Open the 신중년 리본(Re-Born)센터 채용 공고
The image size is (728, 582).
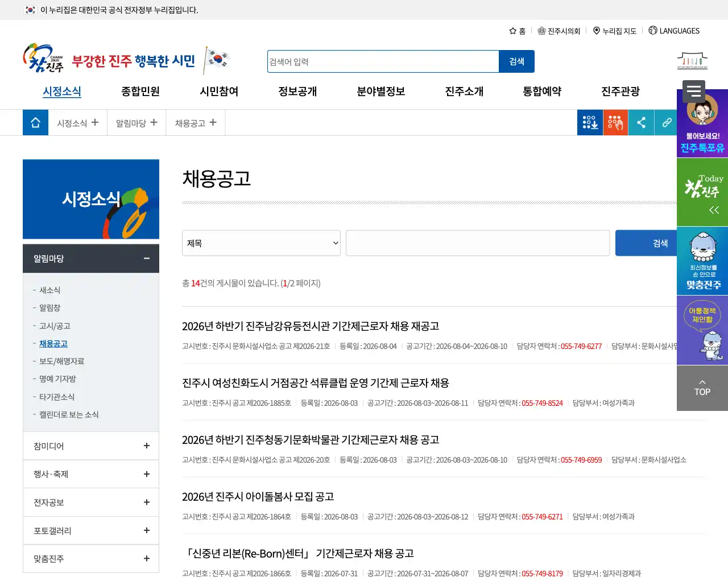tap(299, 554)
